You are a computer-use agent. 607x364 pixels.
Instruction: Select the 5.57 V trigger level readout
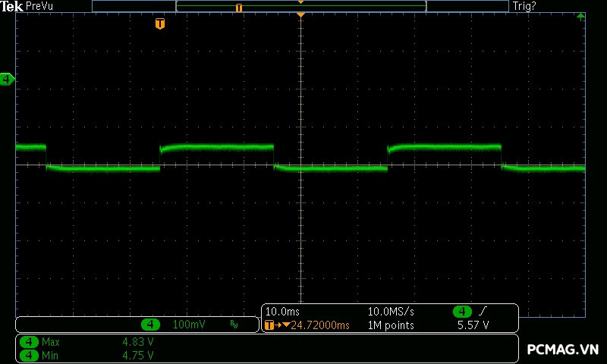click(473, 325)
